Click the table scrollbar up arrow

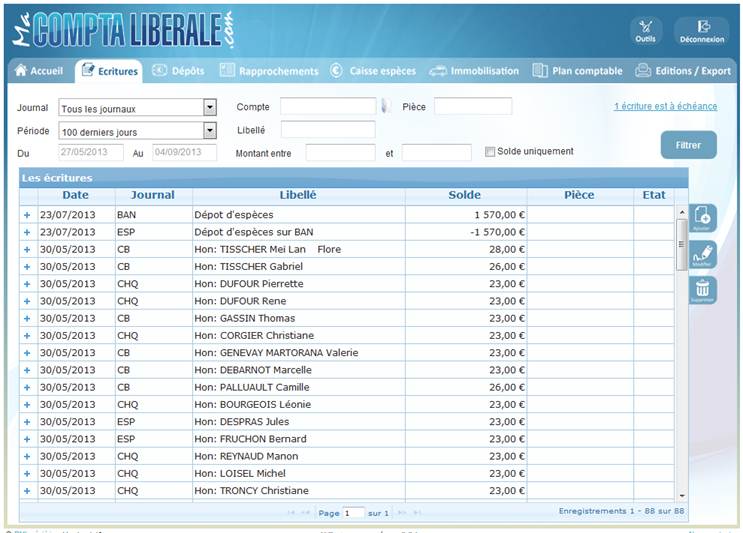point(682,212)
